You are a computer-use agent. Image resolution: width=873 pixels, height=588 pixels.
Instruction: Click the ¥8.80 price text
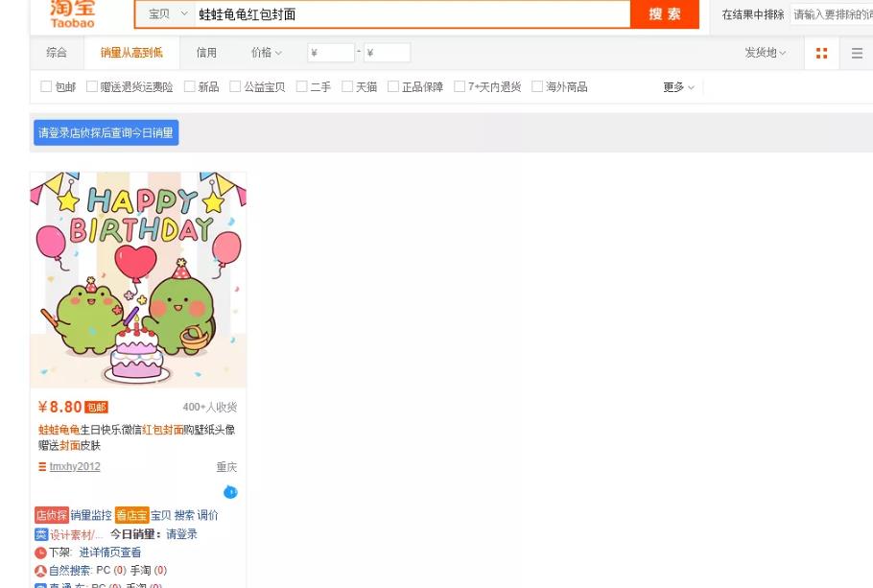pos(60,407)
